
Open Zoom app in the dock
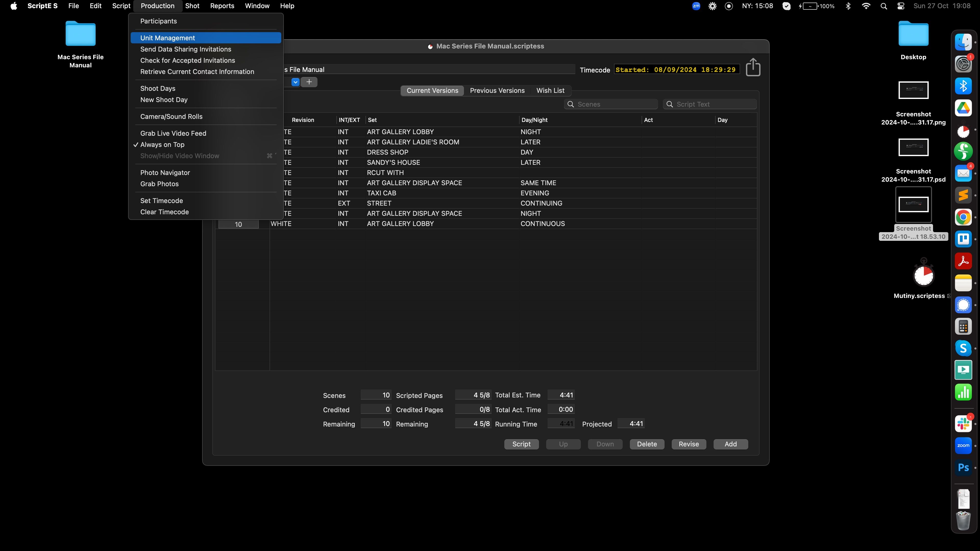pyautogui.click(x=963, y=445)
